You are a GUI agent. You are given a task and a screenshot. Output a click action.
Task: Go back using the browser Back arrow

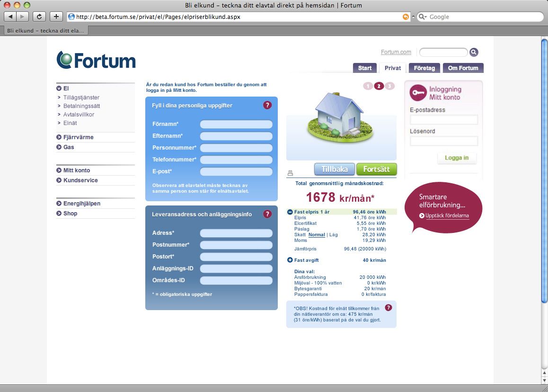point(10,17)
